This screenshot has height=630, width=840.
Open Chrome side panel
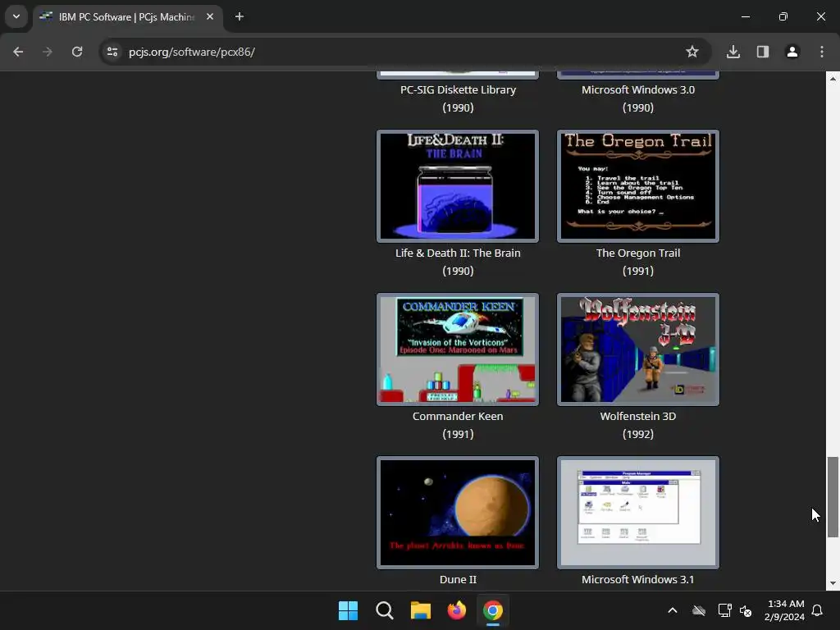click(x=763, y=52)
